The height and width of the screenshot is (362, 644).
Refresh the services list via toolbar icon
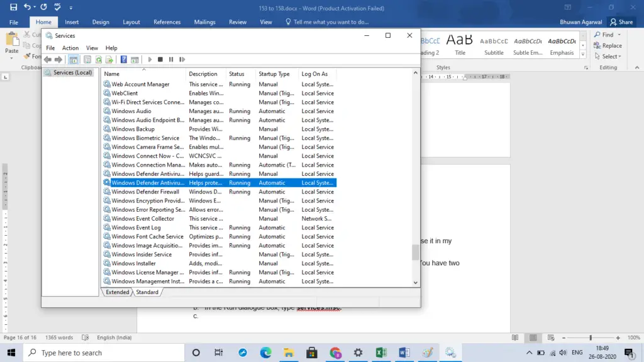pyautogui.click(x=99, y=60)
